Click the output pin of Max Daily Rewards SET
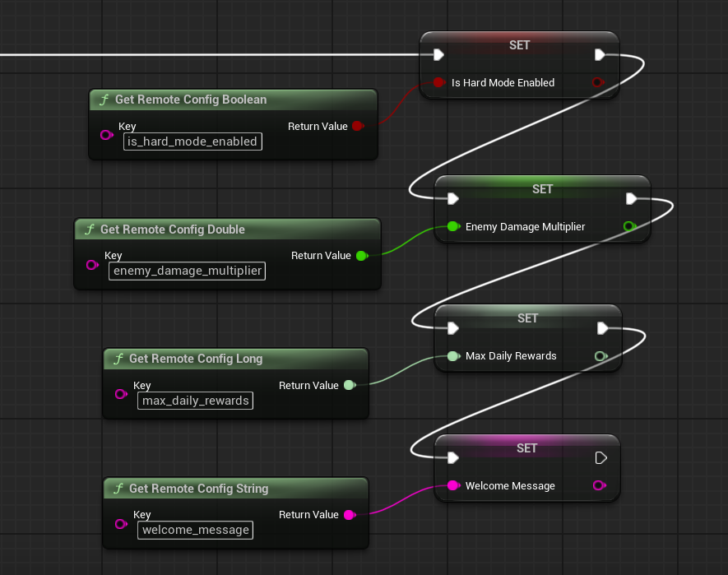This screenshot has height=575, width=728. (x=600, y=356)
